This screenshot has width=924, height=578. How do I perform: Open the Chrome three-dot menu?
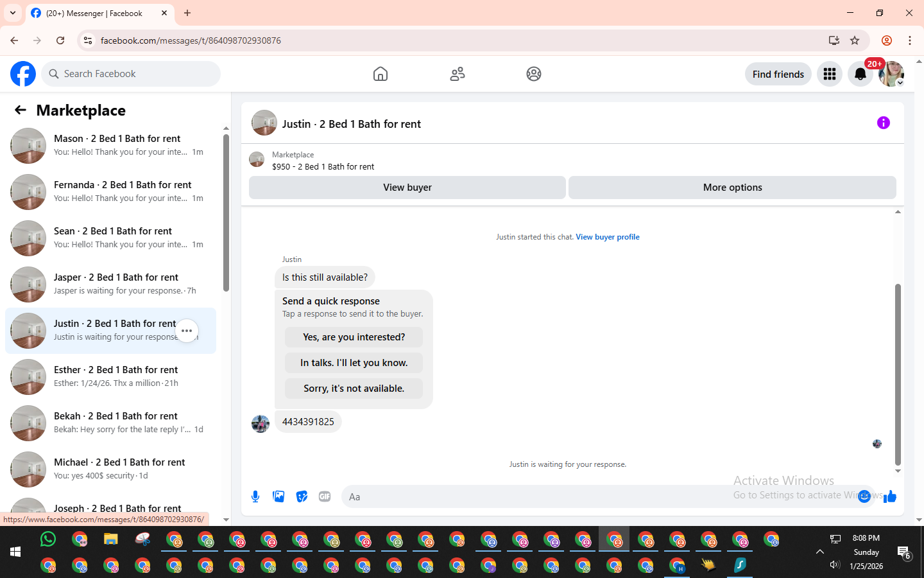click(x=910, y=40)
